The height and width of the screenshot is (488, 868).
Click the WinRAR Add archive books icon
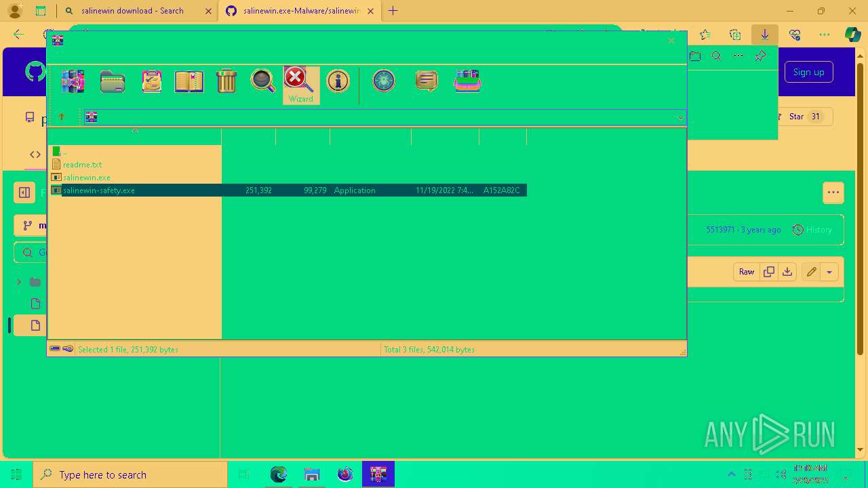(73, 81)
